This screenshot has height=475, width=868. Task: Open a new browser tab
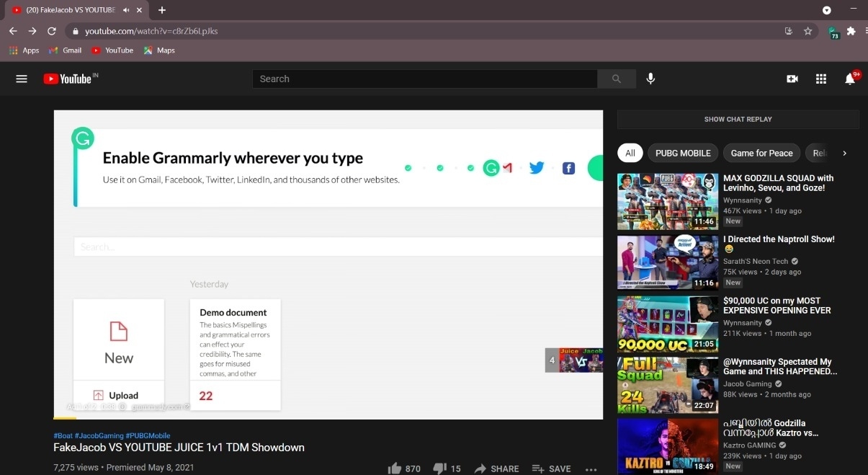pos(162,10)
